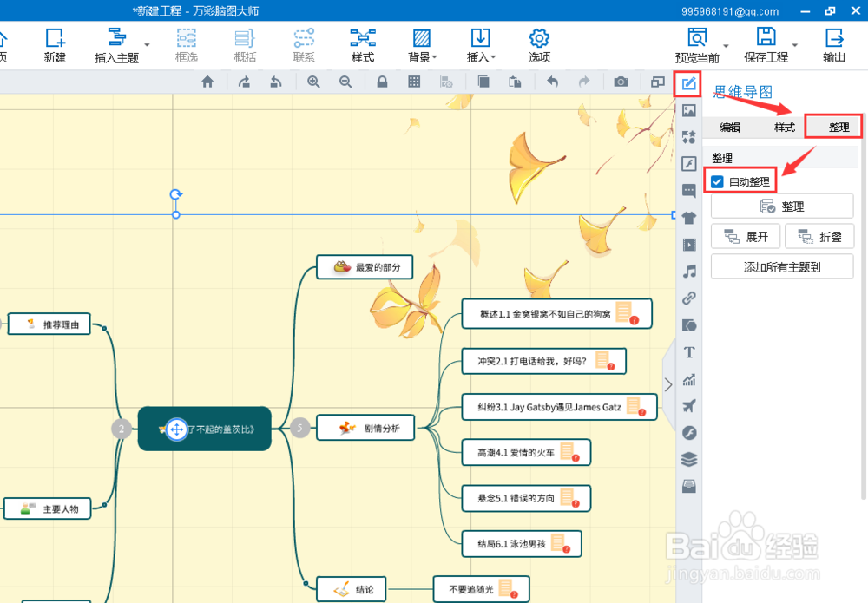Select the 剧情分析 topic node
This screenshot has height=603, width=868.
365,428
